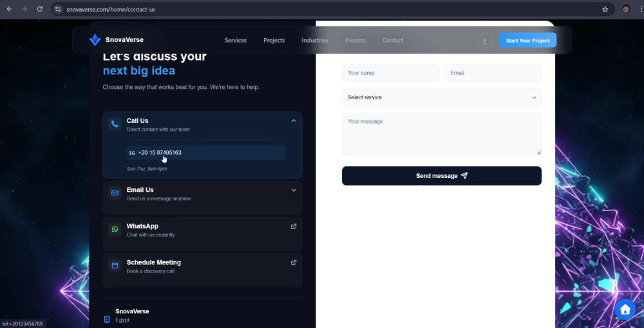Click the 'next big idea' heading
Screen dimensions: 644x328
click(139, 71)
